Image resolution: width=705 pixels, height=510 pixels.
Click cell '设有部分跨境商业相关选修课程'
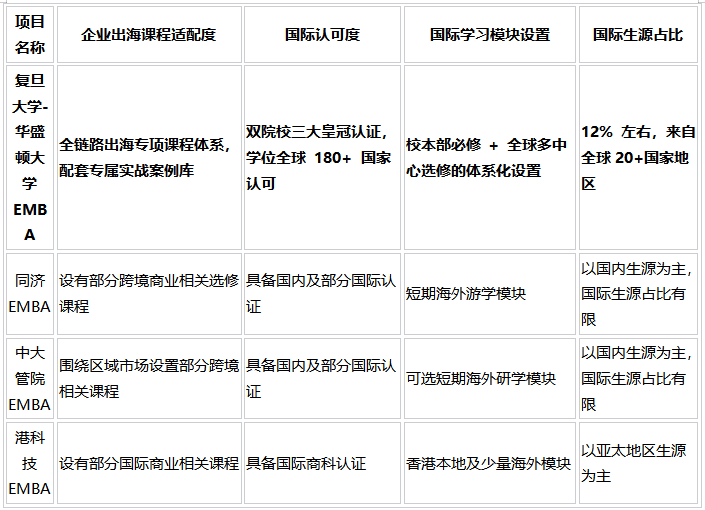pyautogui.click(x=149, y=294)
